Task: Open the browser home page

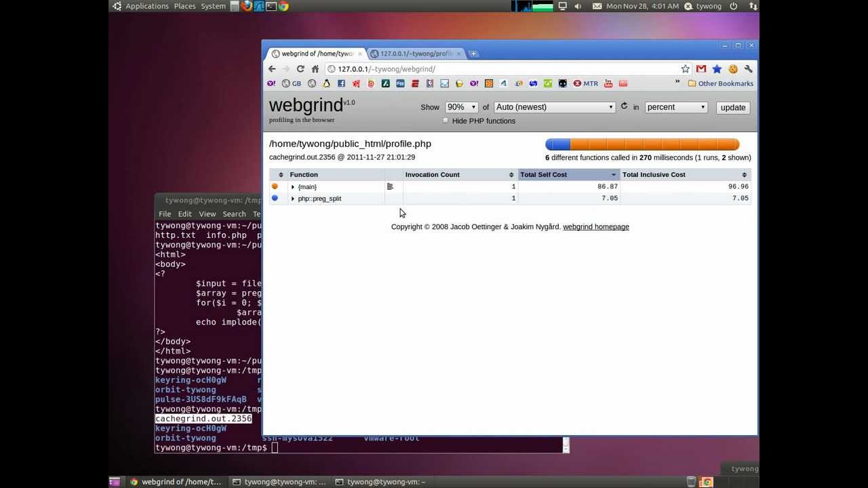Action: pos(315,69)
